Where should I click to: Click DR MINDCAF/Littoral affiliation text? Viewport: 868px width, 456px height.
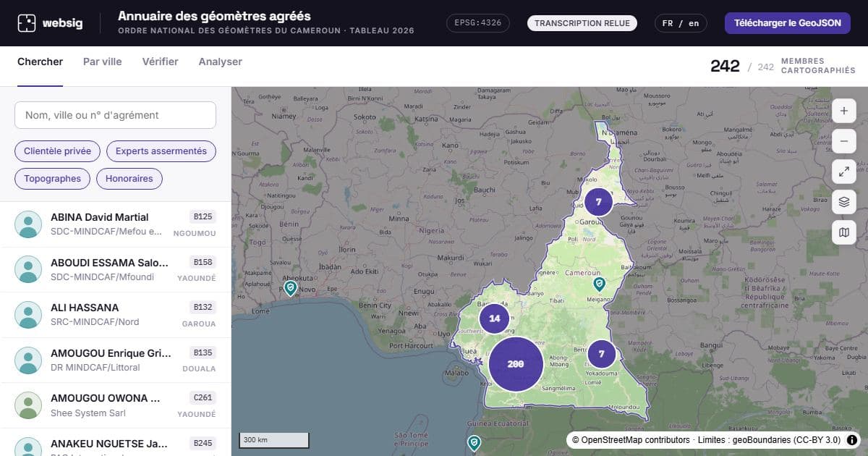95,367
